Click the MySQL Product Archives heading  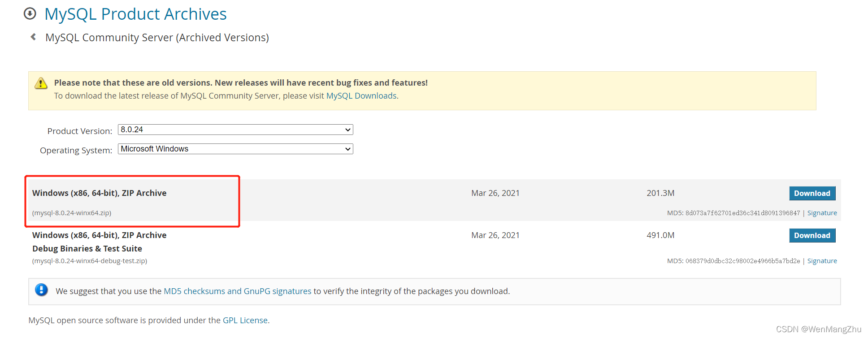[135, 14]
